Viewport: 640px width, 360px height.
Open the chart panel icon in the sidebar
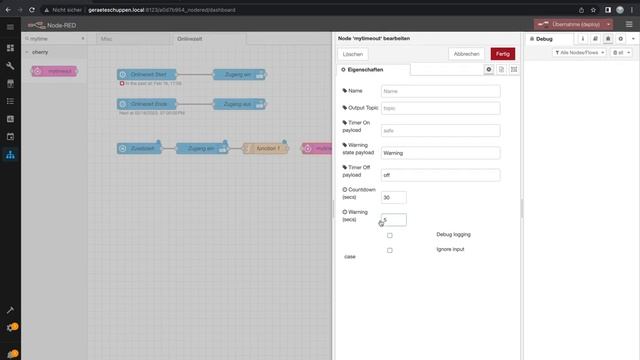tap(10, 119)
